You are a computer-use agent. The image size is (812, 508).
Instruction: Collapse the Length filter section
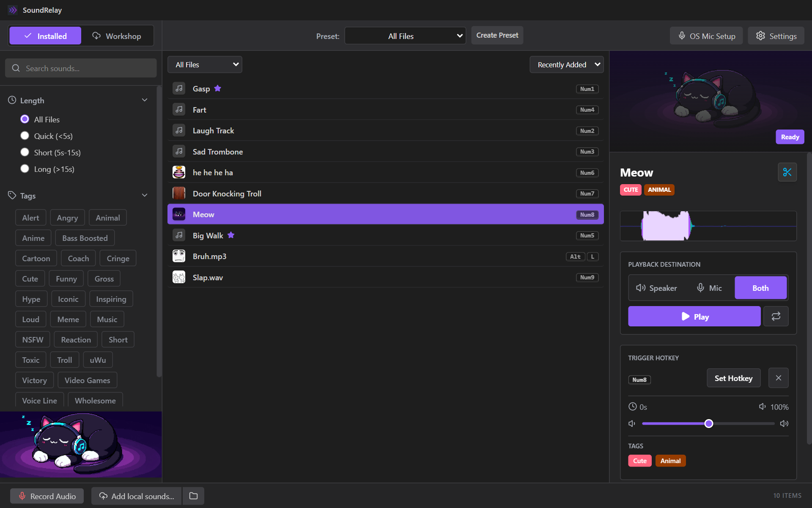145,100
